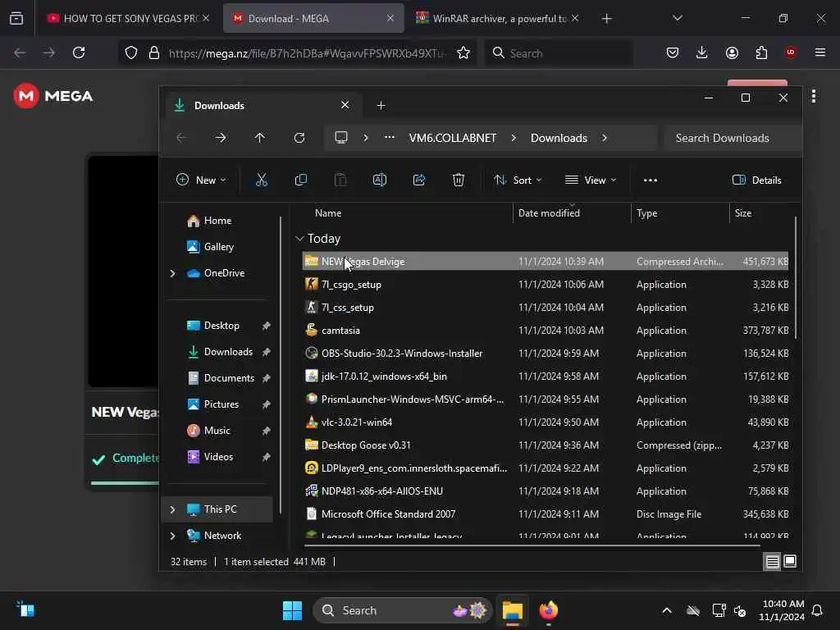Bookmark this page with the star icon
Screen dimensions: 840x630
coord(463,52)
